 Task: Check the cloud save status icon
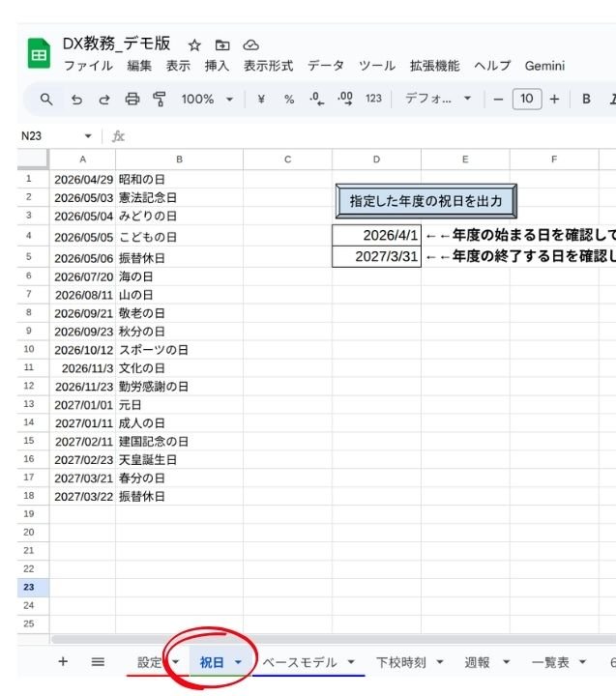(x=250, y=44)
